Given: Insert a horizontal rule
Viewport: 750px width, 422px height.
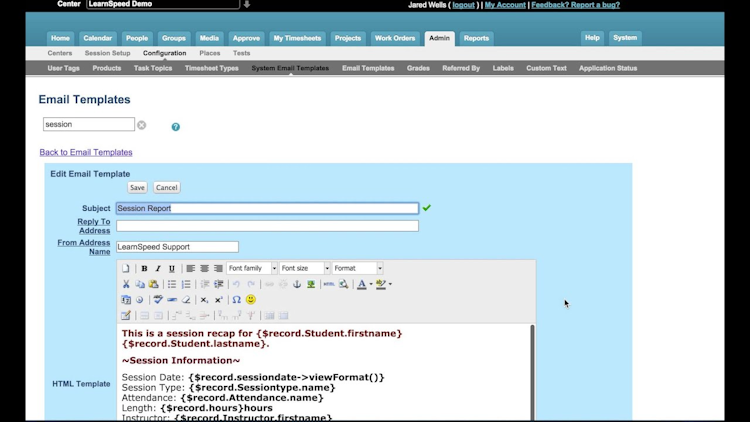Looking at the screenshot, I should (x=172, y=300).
